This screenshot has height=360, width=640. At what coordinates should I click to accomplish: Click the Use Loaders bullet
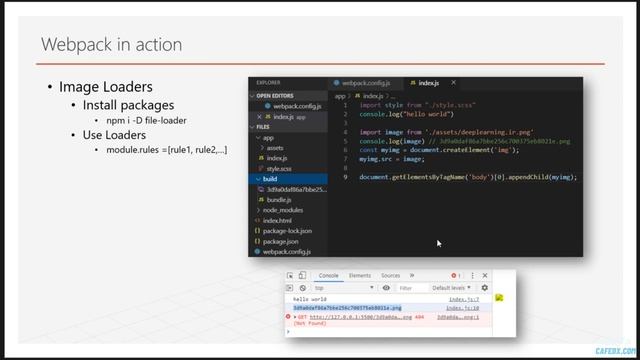[114, 135]
